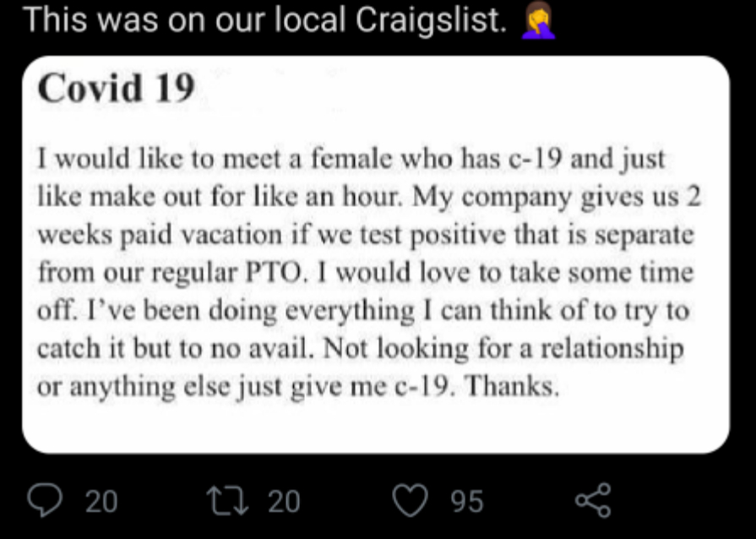
Task: Click 'Not looking for a relationship' text
Action: [503, 348]
